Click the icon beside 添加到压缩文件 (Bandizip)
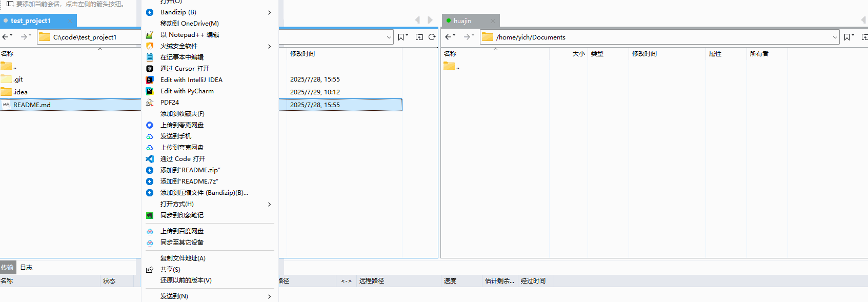The width and height of the screenshot is (868, 302). (150, 193)
